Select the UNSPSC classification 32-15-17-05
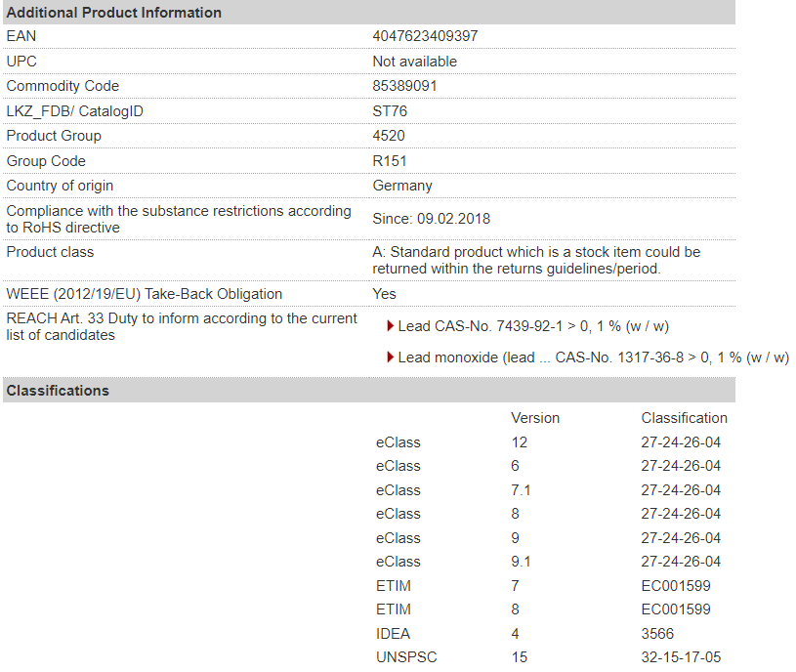The width and height of the screenshot is (796, 672). pyautogui.click(x=681, y=657)
